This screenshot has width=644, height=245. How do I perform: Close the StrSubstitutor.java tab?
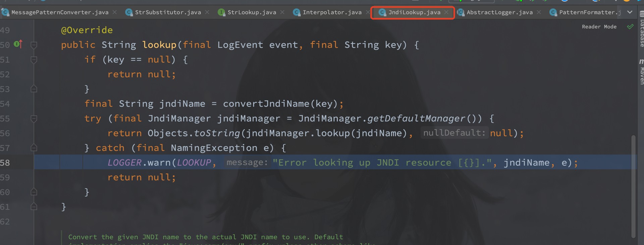(x=207, y=12)
